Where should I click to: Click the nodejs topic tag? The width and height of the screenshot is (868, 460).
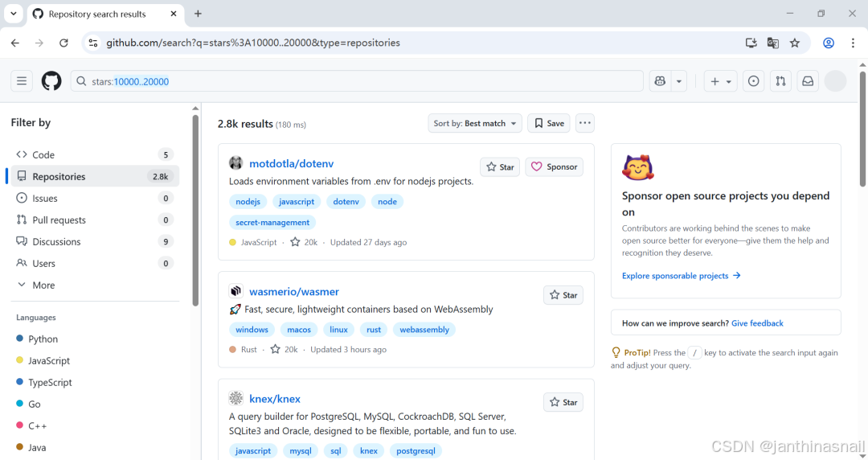(248, 202)
